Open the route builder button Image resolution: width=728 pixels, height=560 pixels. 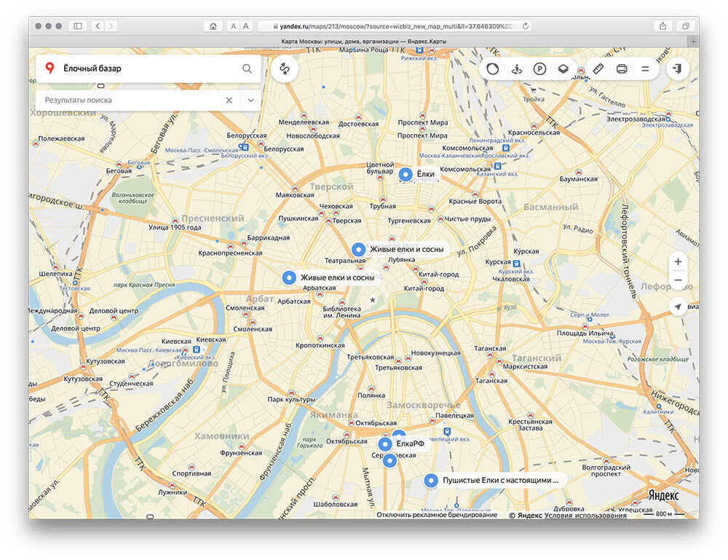tap(285, 68)
